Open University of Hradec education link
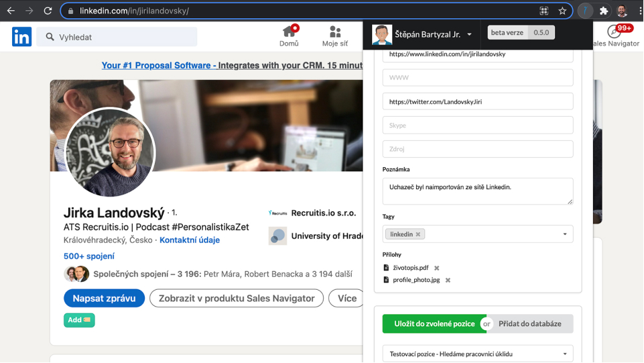644x363 pixels. (x=327, y=236)
